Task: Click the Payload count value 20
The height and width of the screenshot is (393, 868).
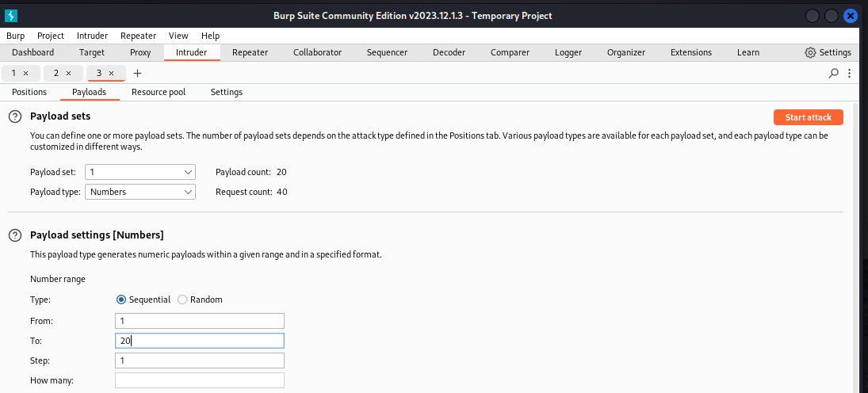Action: point(281,172)
